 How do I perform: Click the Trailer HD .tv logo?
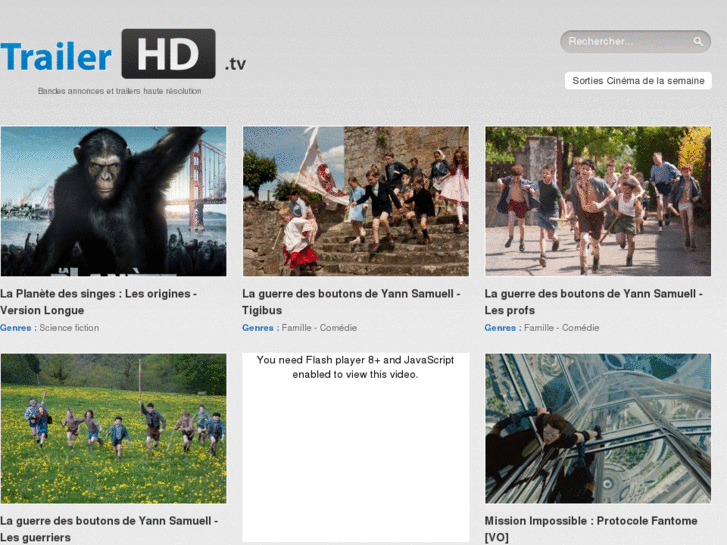(x=123, y=54)
